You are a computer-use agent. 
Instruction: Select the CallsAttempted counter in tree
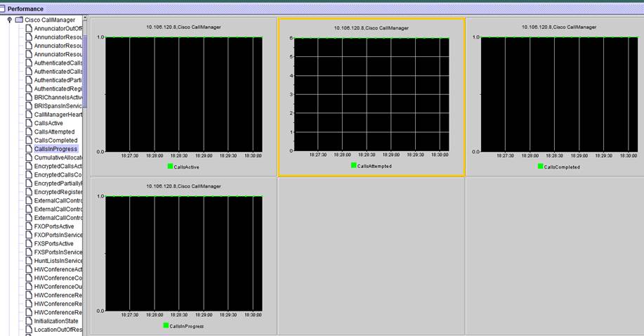click(x=54, y=131)
